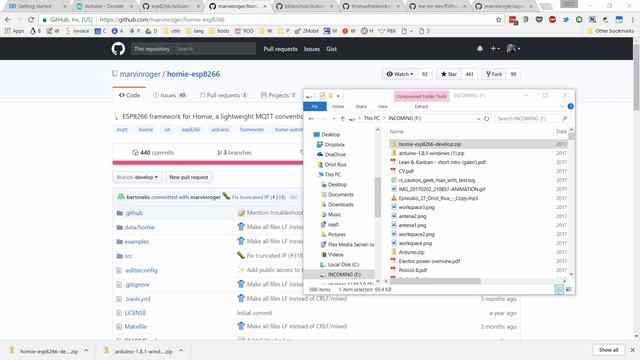The width and height of the screenshot is (640, 360).
Task: Switch to the Getting started browser tab
Action: coord(36,6)
